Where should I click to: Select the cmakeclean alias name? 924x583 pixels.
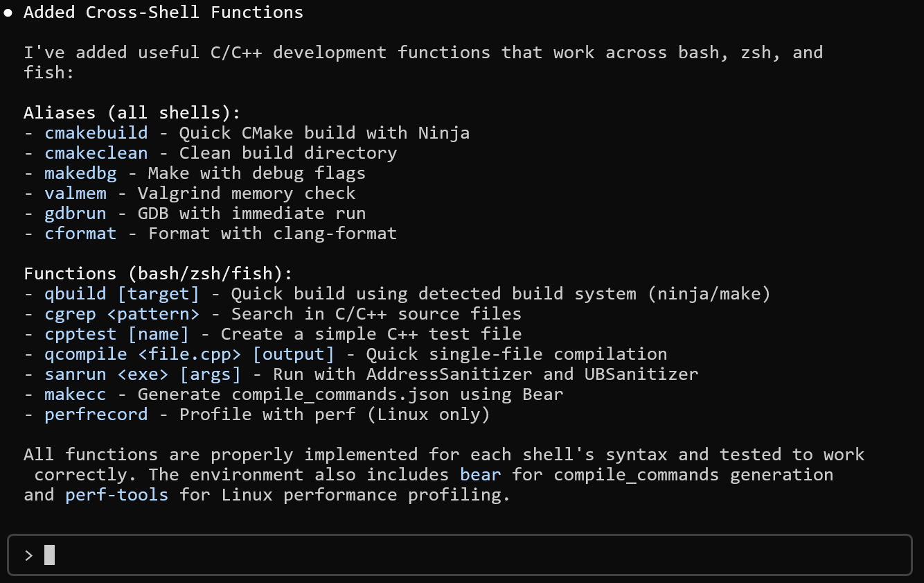click(x=96, y=153)
